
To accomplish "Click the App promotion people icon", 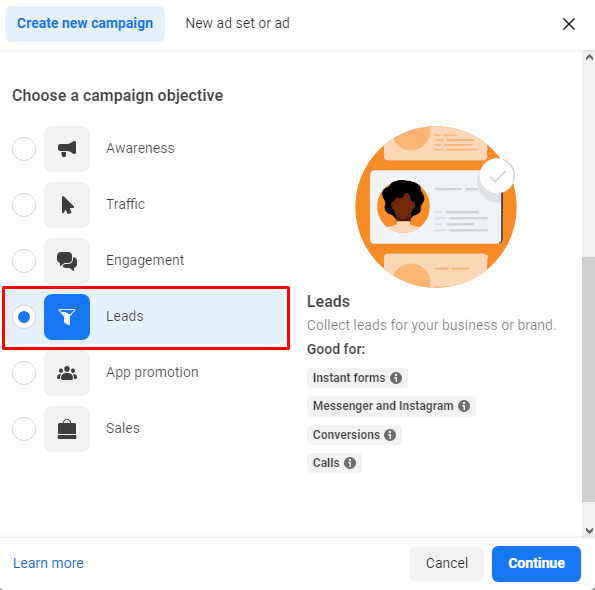I will pos(67,373).
